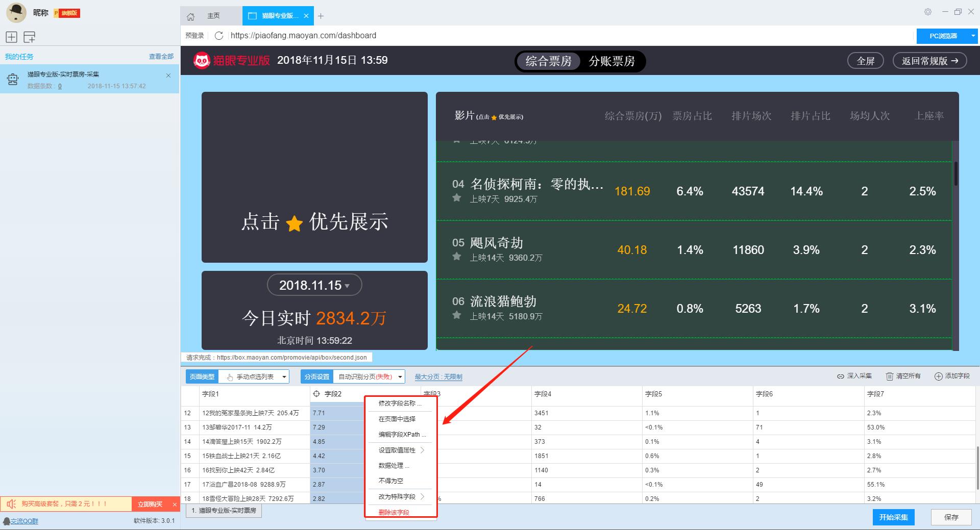Dismiss the promo banner with its X
The image size is (980, 530).
click(175, 504)
